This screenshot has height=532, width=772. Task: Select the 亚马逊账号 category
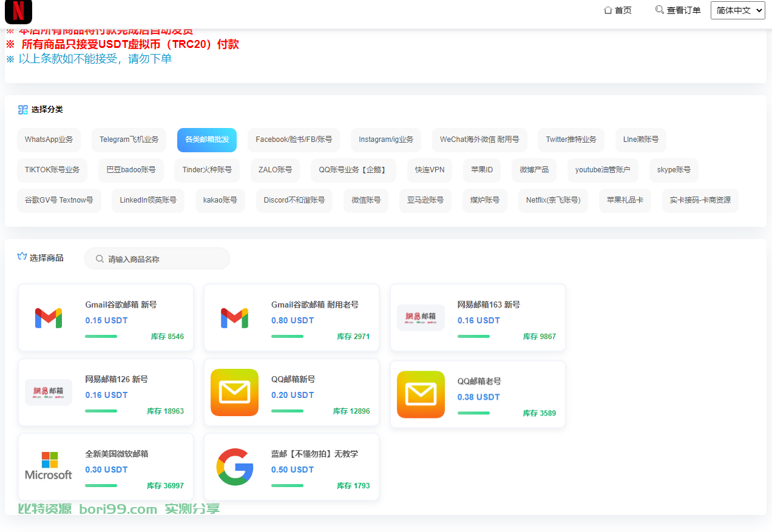pos(425,200)
